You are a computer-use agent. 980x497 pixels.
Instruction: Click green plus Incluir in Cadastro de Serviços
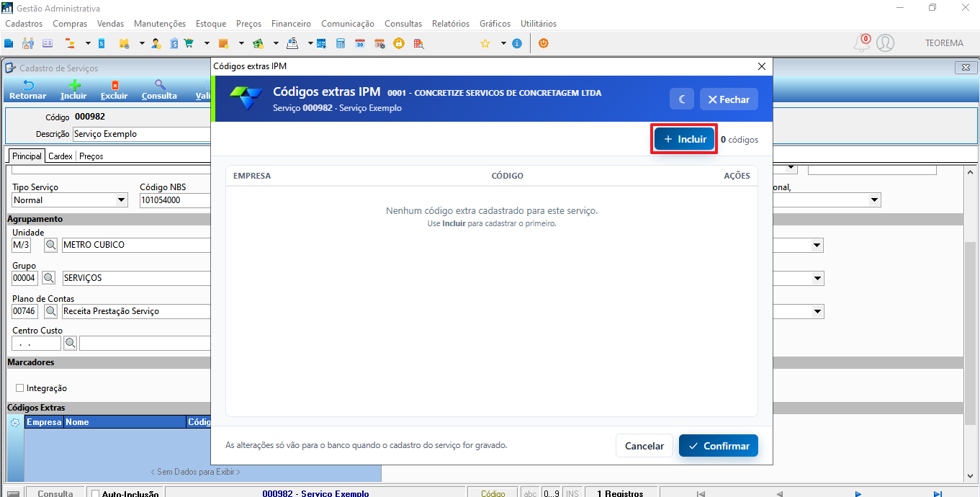coord(73,90)
